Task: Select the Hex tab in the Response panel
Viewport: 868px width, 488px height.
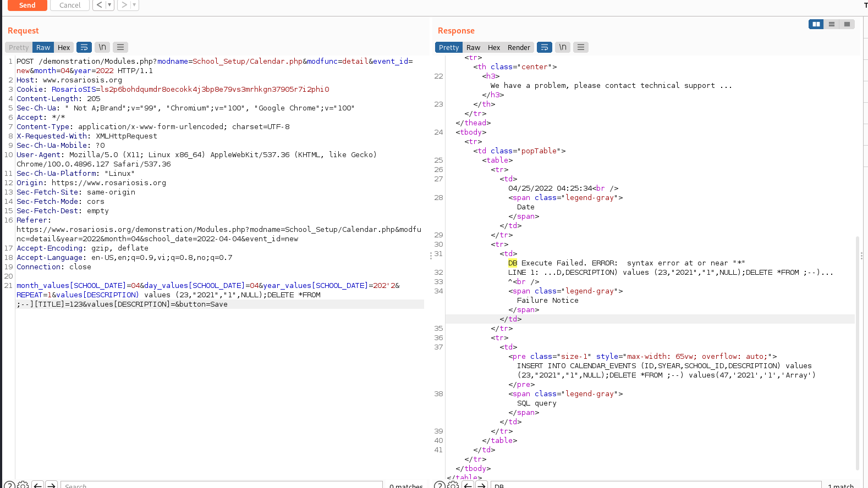Action: [x=494, y=47]
